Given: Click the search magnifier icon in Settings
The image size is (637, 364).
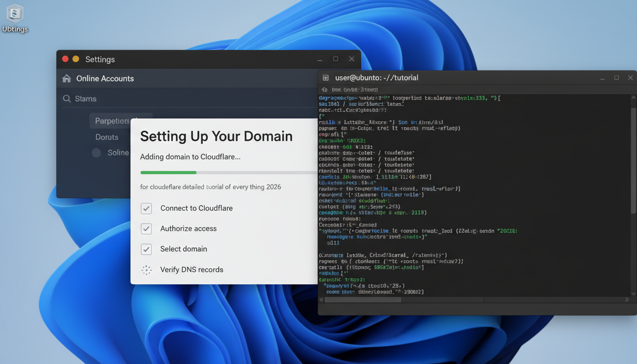Looking at the screenshot, I should (x=67, y=99).
